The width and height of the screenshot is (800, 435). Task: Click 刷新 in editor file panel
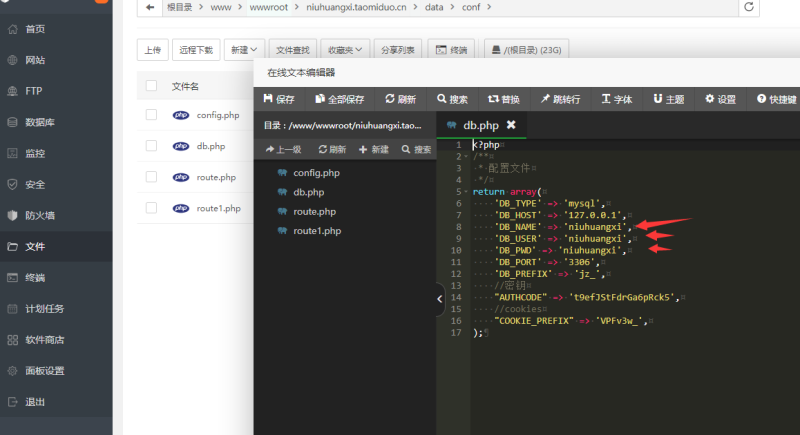point(332,149)
